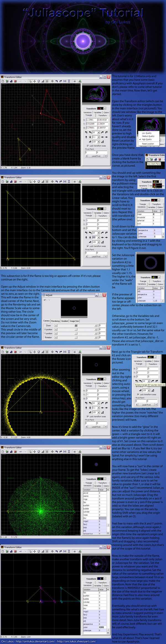Open Transform selector in yellow-triangle editor

[105, 209]
